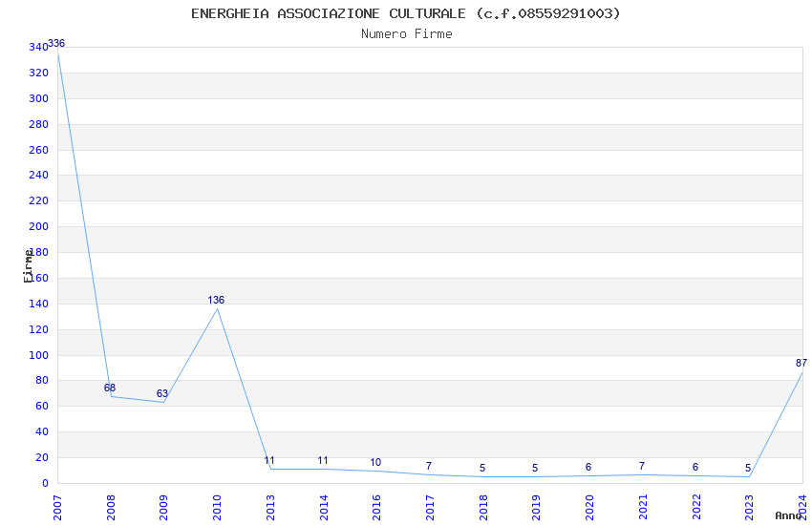Viewport: 812px width, 525px height.
Task: Click x-axis year label 2009
Action: tap(163, 508)
